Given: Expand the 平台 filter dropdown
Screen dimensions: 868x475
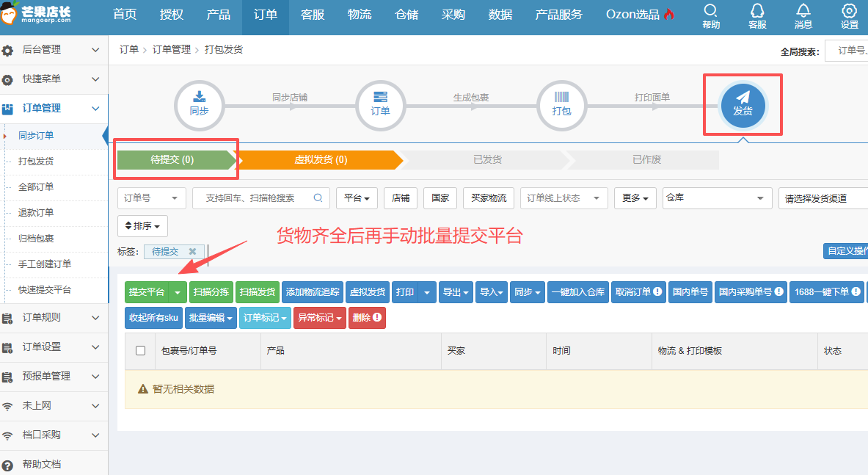Looking at the screenshot, I should coord(357,198).
